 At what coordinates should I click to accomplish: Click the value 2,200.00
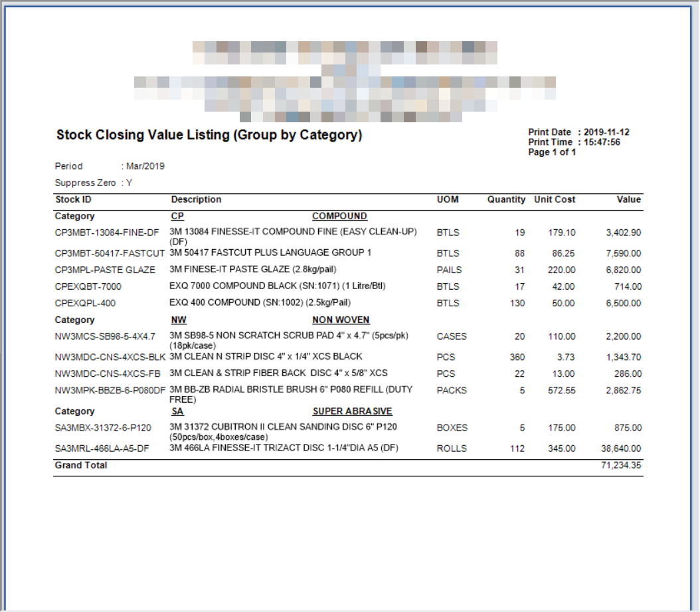point(623,336)
